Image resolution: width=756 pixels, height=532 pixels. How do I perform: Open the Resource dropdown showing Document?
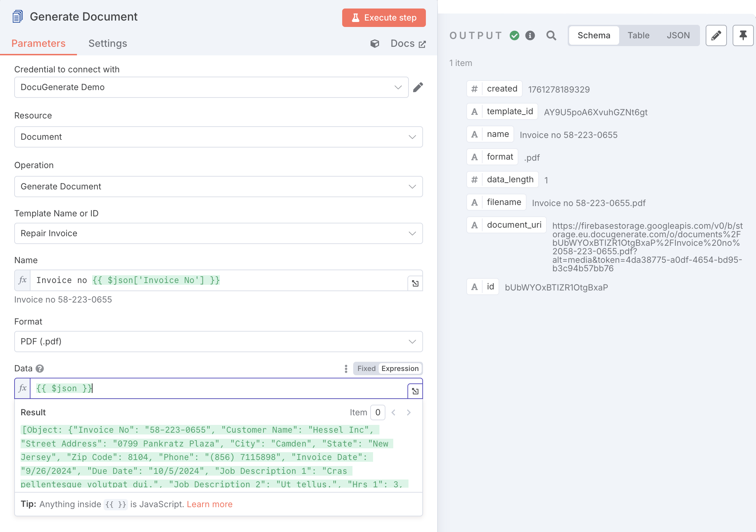tap(218, 137)
